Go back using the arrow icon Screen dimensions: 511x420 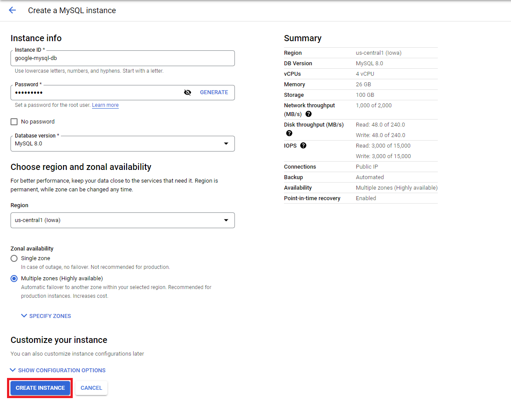[12, 10]
